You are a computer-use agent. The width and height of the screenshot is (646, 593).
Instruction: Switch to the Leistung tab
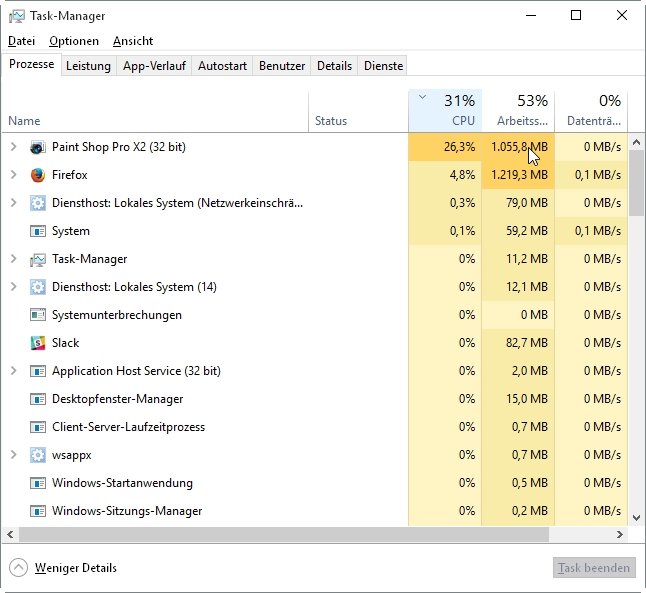point(88,66)
